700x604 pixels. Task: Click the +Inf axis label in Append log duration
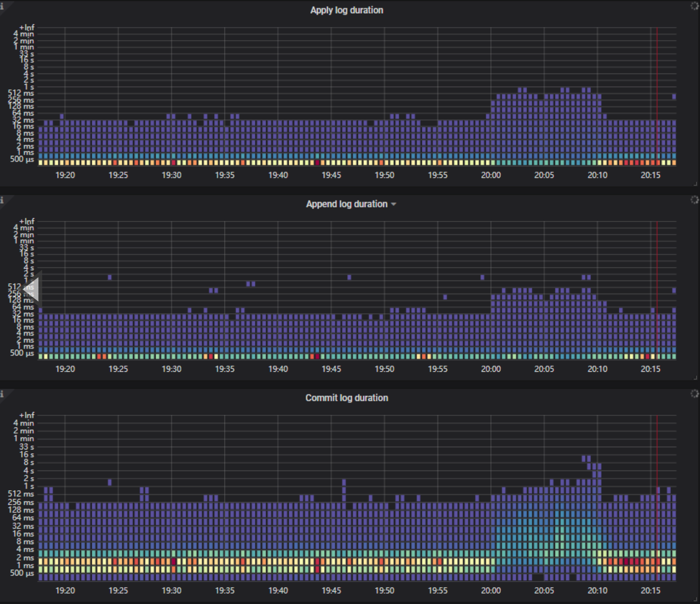click(x=27, y=221)
